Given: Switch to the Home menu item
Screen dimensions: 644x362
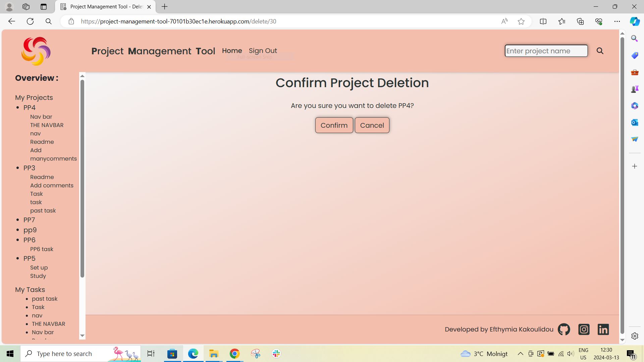Looking at the screenshot, I should coord(232,51).
